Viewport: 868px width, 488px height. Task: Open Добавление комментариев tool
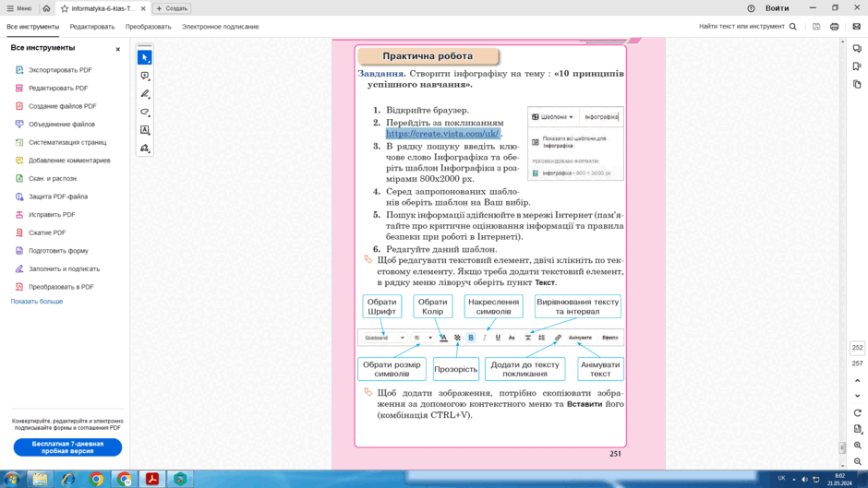(x=69, y=161)
